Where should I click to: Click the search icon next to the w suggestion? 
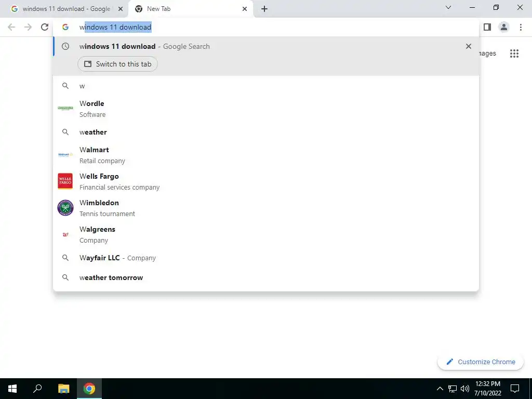coord(65,86)
